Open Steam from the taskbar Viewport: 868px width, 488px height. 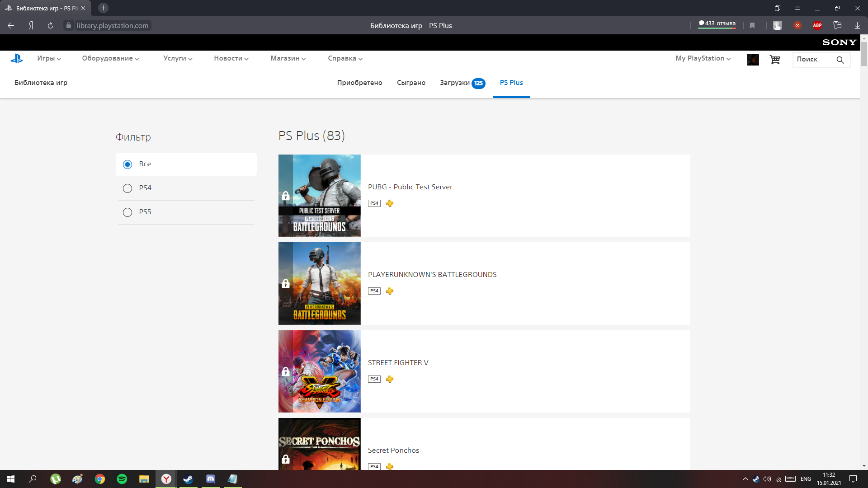click(188, 479)
